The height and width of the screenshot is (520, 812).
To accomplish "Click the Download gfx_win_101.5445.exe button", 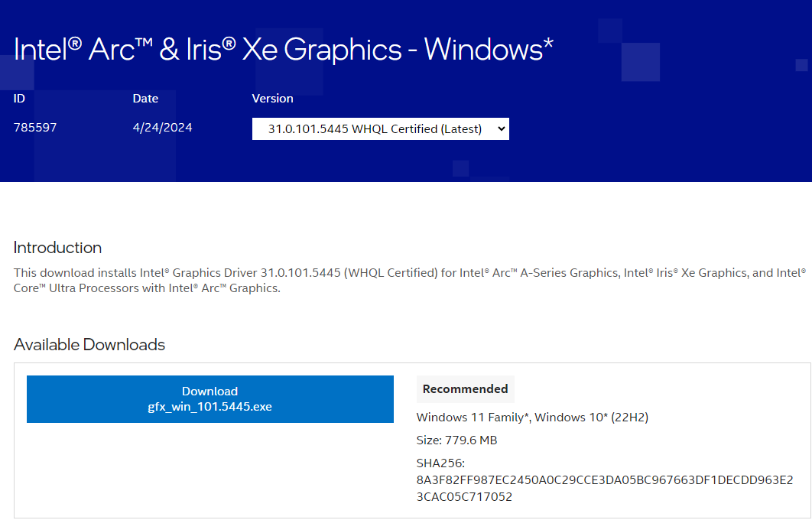I will tap(210, 399).
